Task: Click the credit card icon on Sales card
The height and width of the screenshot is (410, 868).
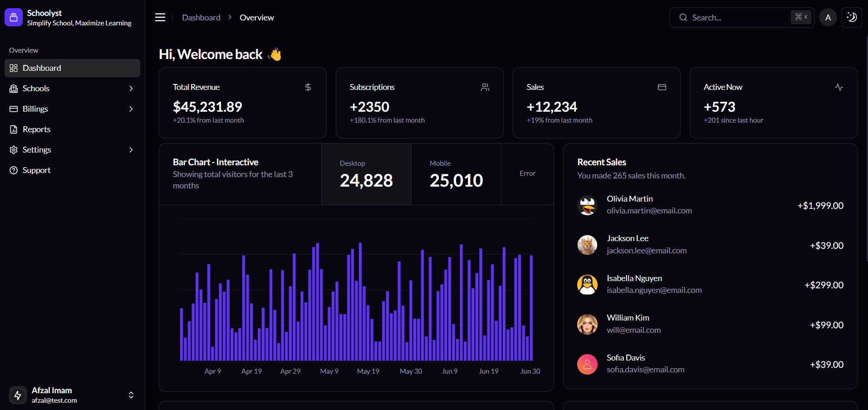Action: tap(662, 87)
